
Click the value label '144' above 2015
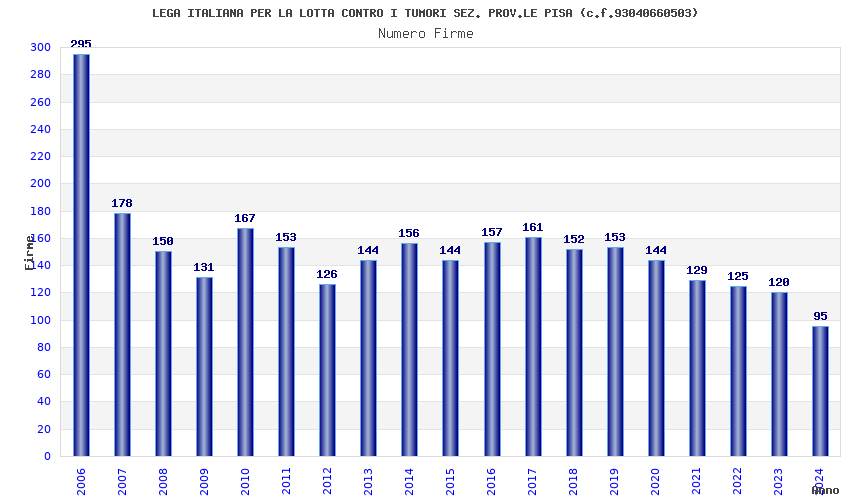tap(450, 251)
